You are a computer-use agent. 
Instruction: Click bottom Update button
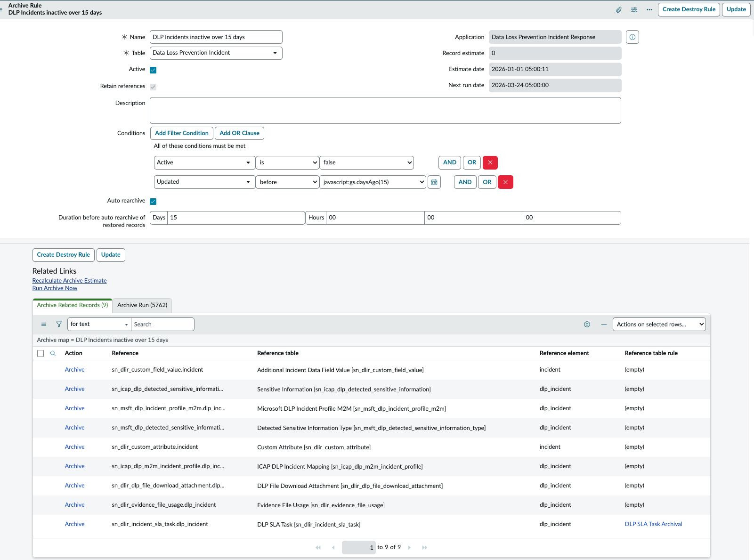pos(111,255)
